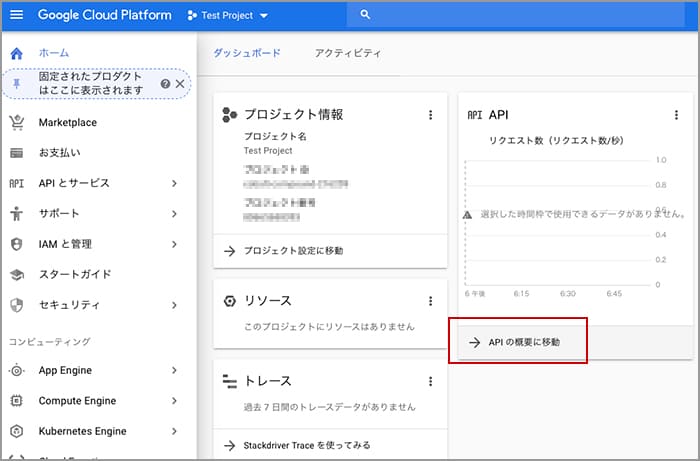
Task: Expand the IAM と管理 submenu chevron
Action: (x=174, y=244)
